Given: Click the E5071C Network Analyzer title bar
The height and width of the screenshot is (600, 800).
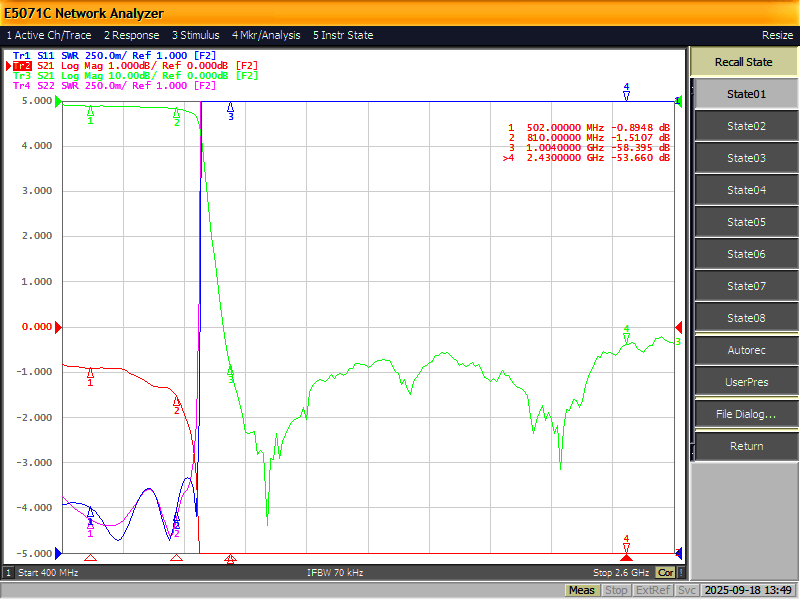Looking at the screenshot, I should click(400, 13).
